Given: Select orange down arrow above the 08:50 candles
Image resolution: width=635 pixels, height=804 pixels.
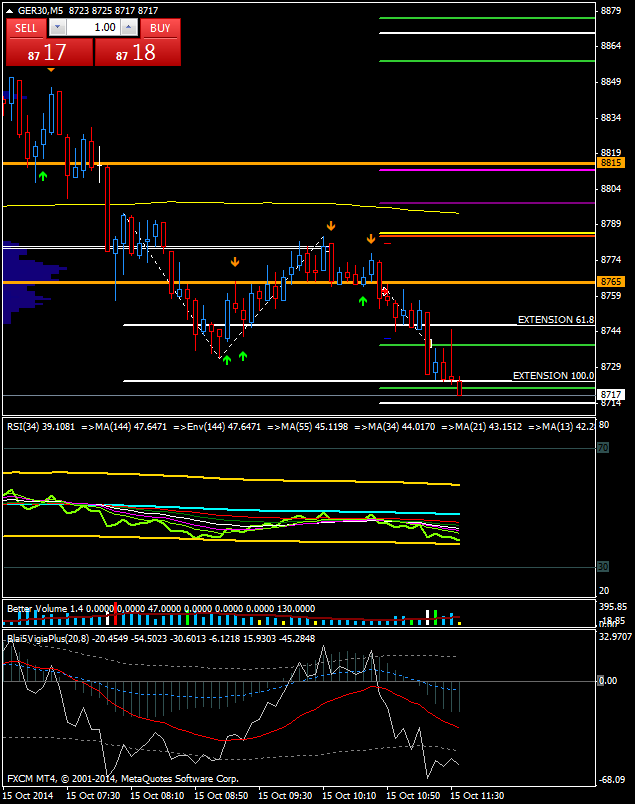Looking at the screenshot, I should pyautogui.click(x=235, y=262).
